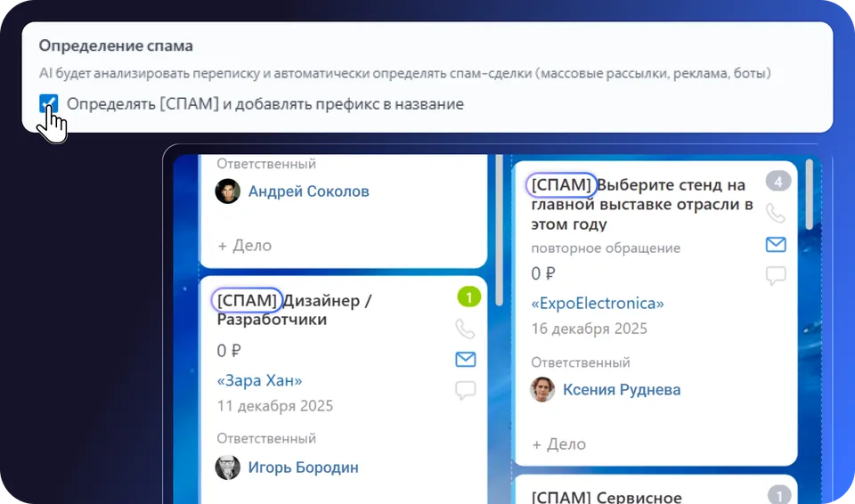Image resolution: width=855 pixels, height=504 pixels.
Task: Open deal [СПАМ] Сервисное
Action: (607, 497)
